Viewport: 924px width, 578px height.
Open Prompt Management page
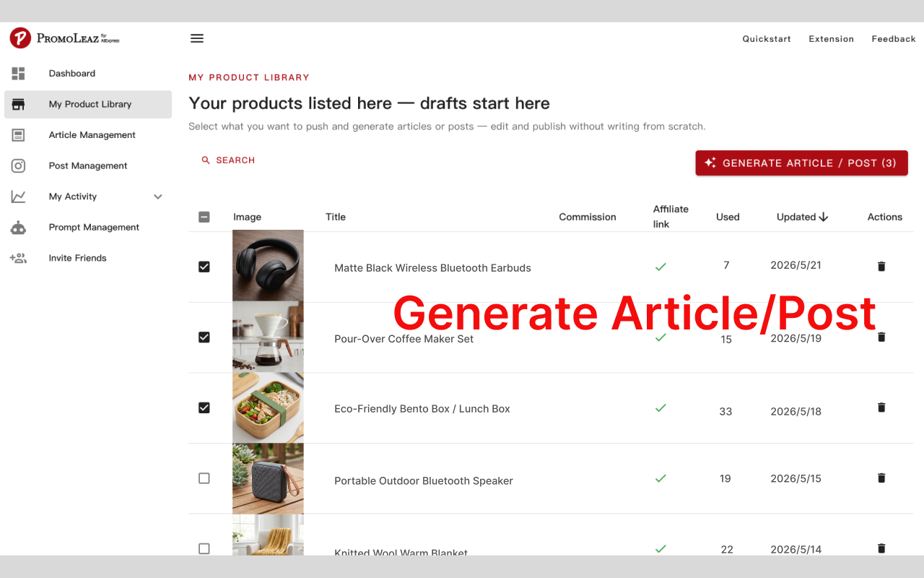pyautogui.click(x=88, y=227)
